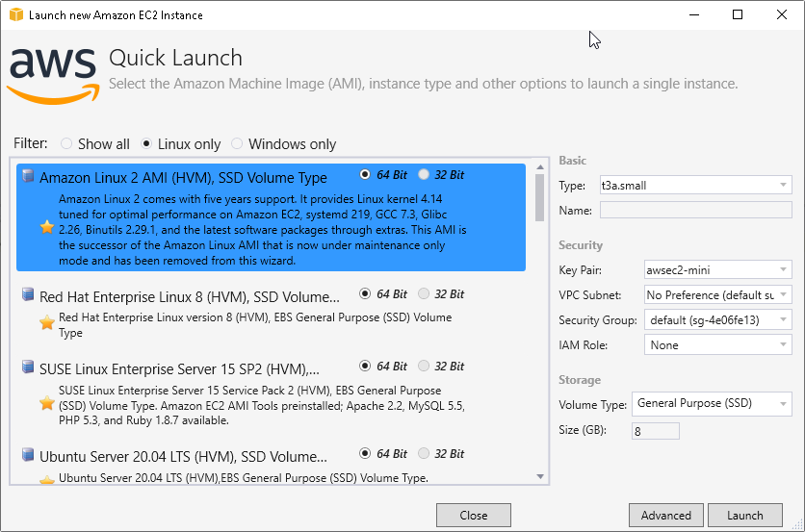Viewport: 805px width, 532px height.
Task: Select the Show all filter
Action: pyautogui.click(x=95, y=144)
